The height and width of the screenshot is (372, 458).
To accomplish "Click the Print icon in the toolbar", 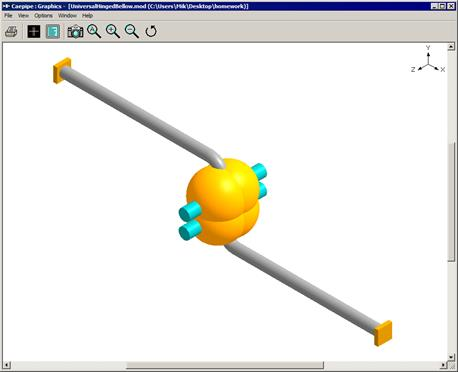I will click(11, 32).
